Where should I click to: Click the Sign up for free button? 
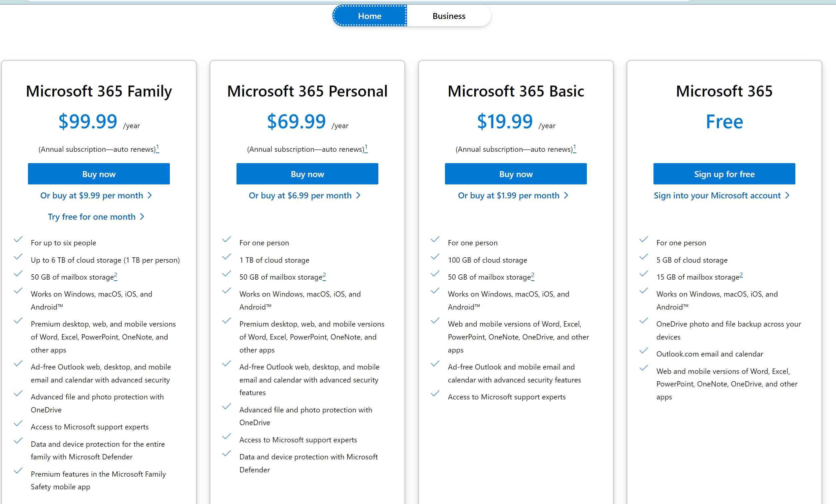point(724,174)
